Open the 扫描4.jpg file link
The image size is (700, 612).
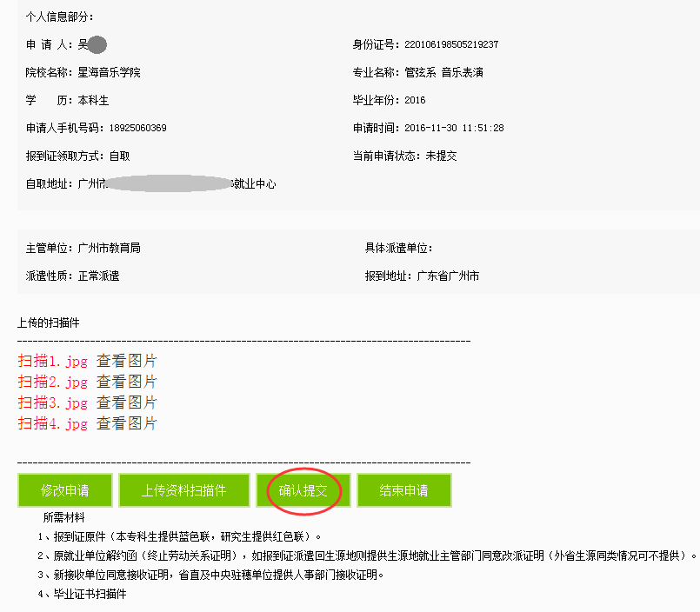coord(53,423)
